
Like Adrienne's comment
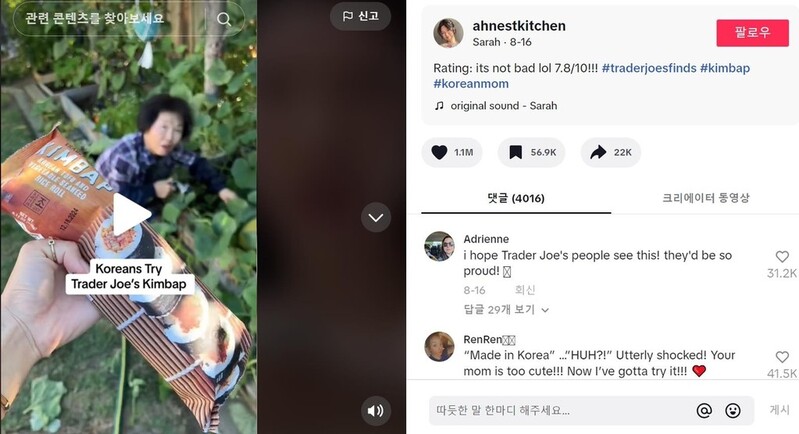click(x=782, y=256)
